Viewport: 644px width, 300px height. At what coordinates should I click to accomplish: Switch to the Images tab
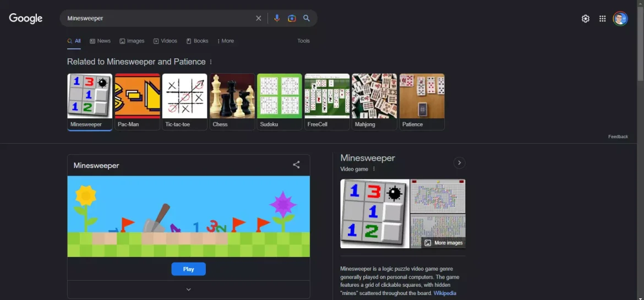pyautogui.click(x=132, y=41)
